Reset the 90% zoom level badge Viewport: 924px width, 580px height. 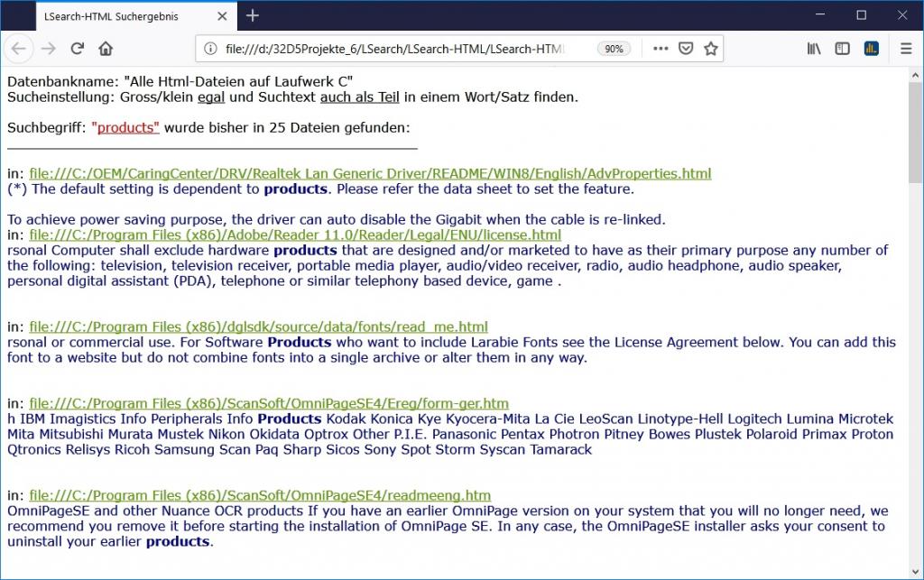614,49
